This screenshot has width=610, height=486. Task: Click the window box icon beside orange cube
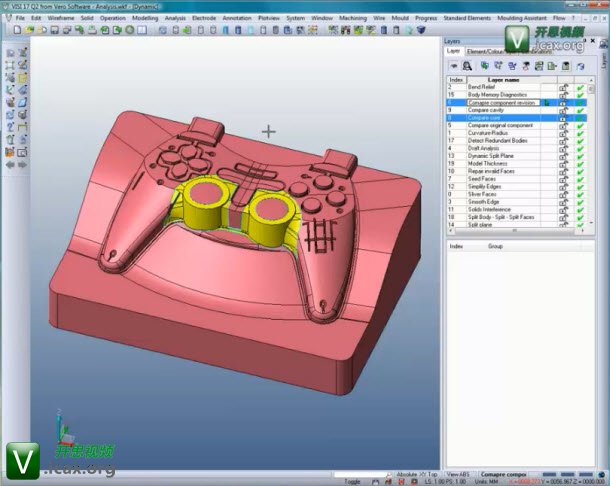[x=23, y=152]
